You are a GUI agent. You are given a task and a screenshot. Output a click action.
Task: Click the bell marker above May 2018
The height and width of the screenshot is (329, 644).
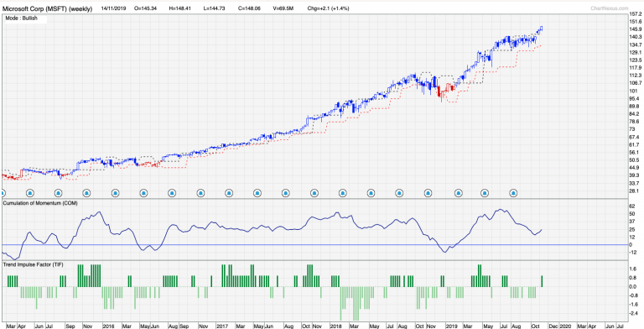click(x=371, y=192)
